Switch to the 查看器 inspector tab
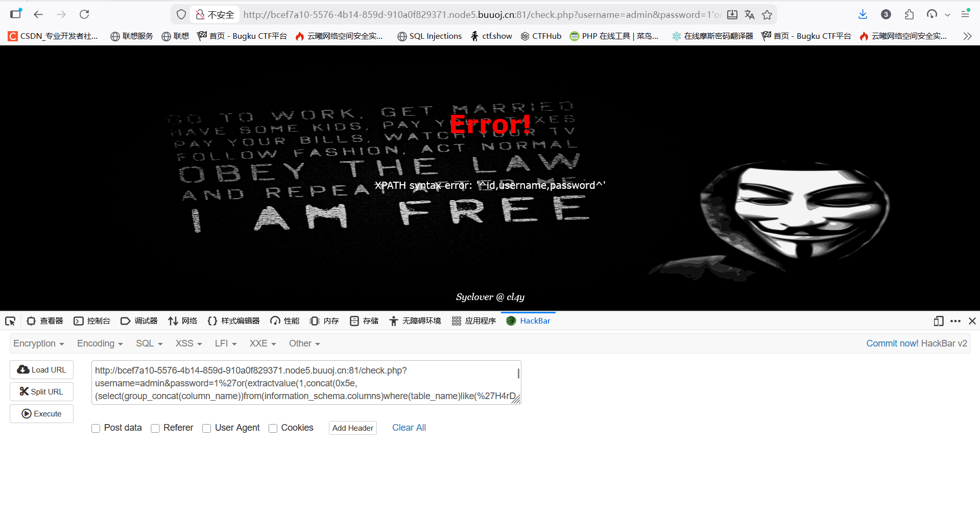Screen dimensions: 980x519 point(45,321)
